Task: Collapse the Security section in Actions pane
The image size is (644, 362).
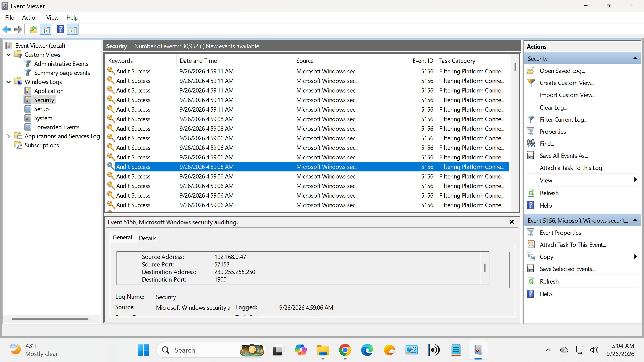Action: click(635, 58)
